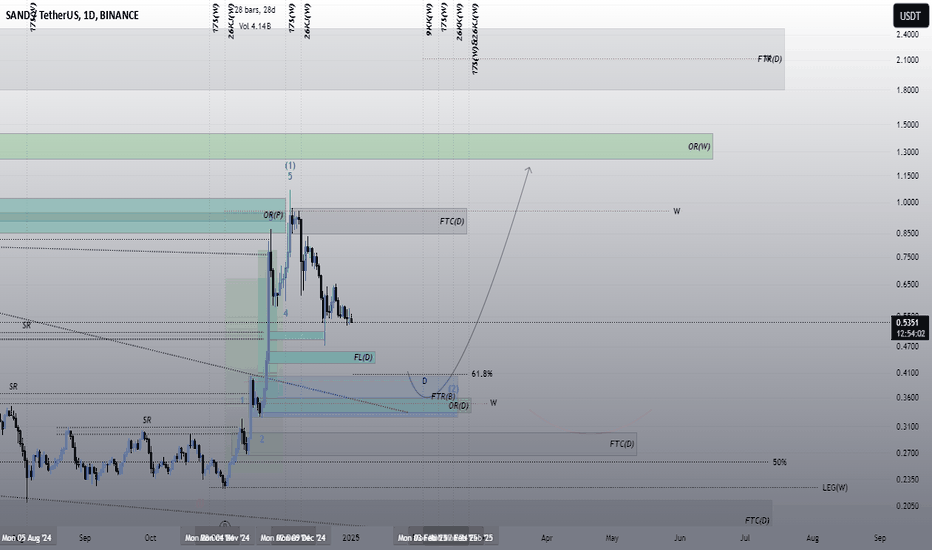The image size is (932, 550).
Task: Click the Oct time axis label
Action: (150, 538)
